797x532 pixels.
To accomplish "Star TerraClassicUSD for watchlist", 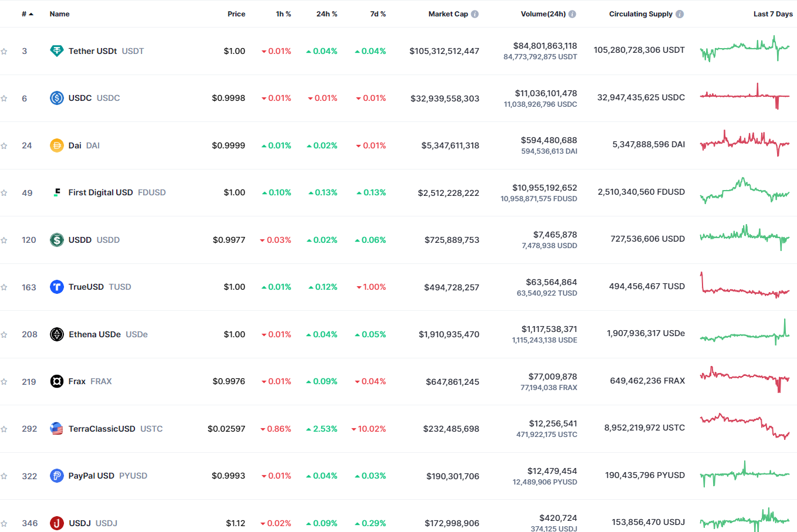I will pos(4,429).
